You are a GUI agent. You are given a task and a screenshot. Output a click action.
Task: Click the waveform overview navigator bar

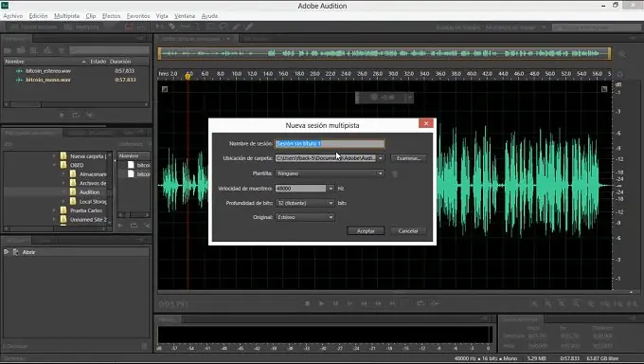(384, 53)
